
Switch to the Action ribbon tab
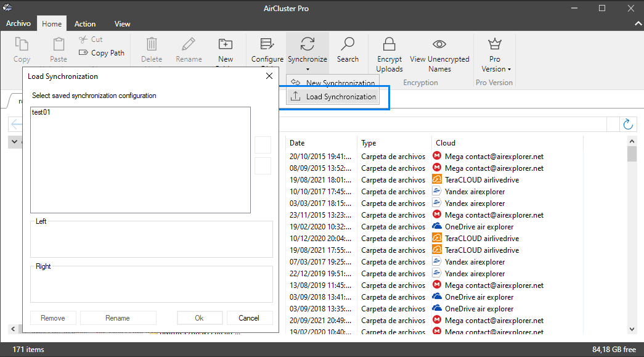85,23
